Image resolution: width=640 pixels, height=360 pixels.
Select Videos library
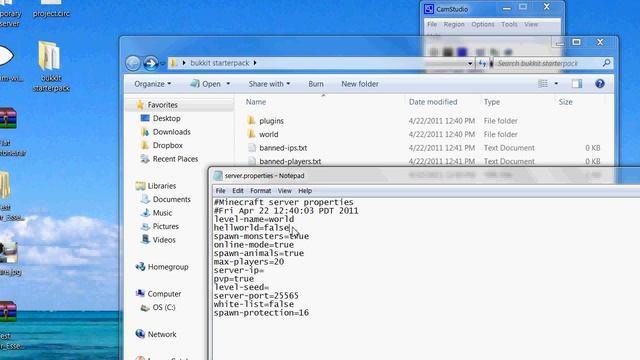point(164,240)
